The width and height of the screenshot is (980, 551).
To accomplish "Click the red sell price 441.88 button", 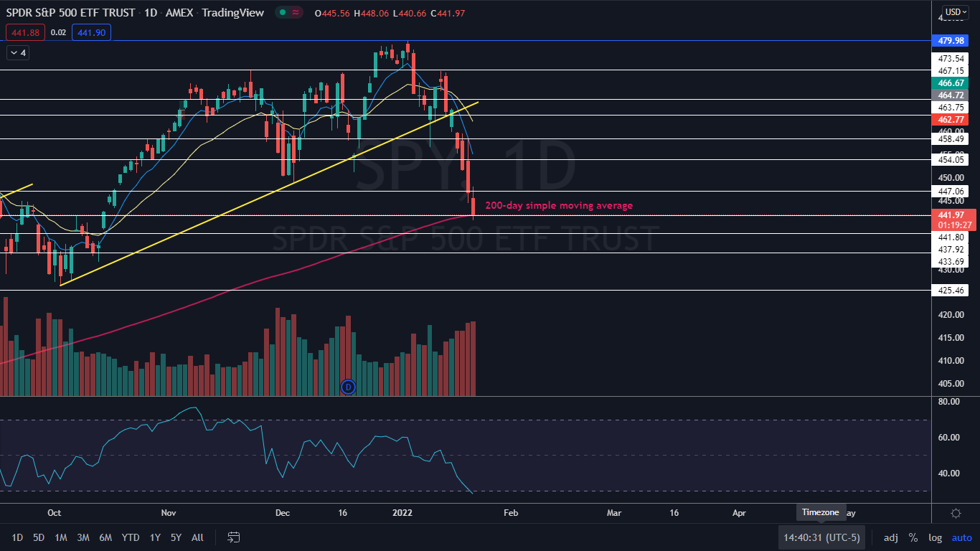I will [x=26, y=32].
